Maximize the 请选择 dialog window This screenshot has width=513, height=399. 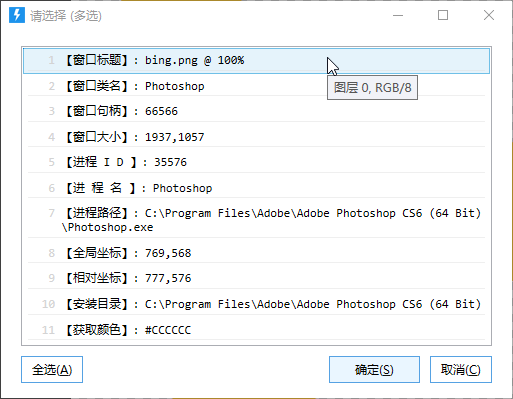pyautogui.click(x=443, y=15)
